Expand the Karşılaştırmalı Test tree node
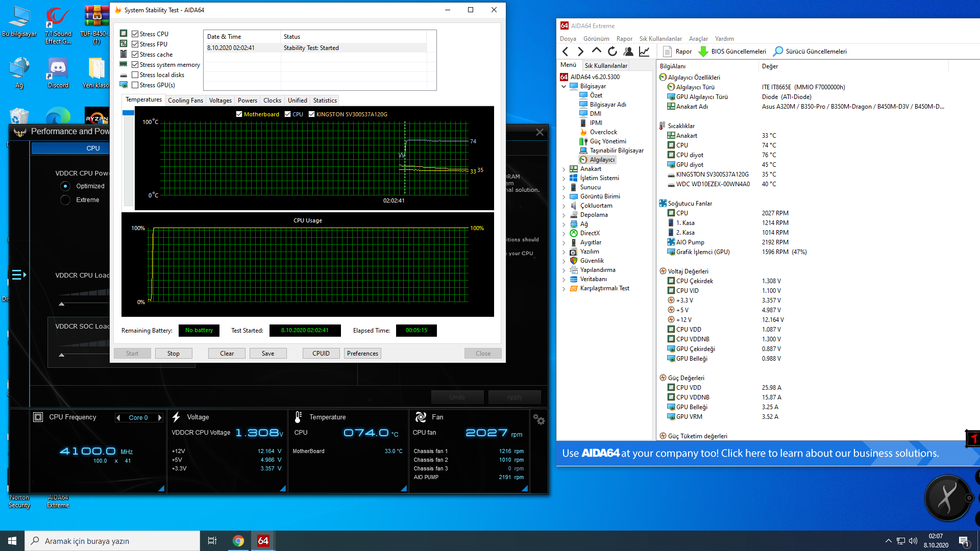This screenshot has height=551, width=980. (x=563, y=288)
